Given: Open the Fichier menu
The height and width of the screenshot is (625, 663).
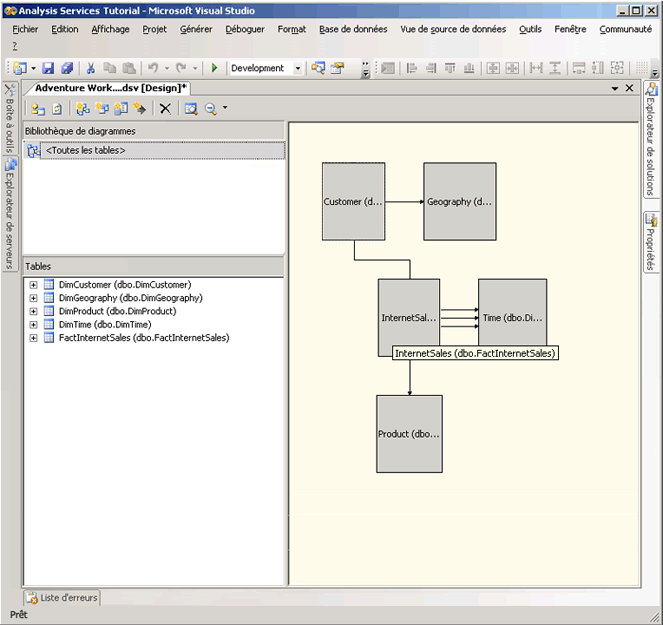Looking at the screenshot, I should pyautogui.click(x=25, y=29).
